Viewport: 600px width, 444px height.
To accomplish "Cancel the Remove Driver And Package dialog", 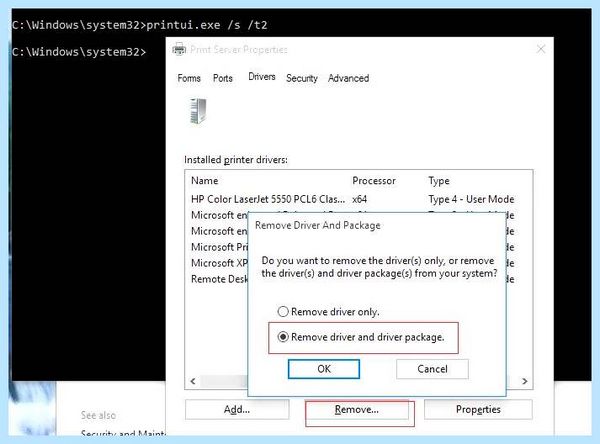I will click(432, 369).
